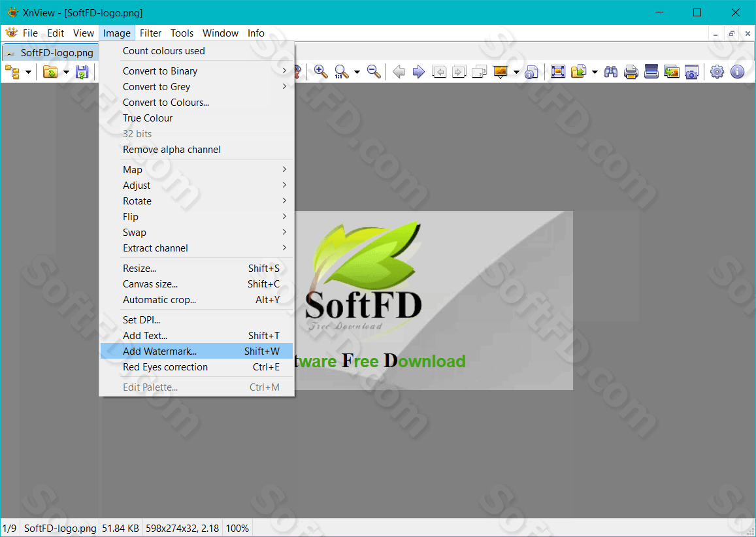Click the 1:1 original size zoom icon
This screenshot has height=537, width=756.
(x=341, y=72)
